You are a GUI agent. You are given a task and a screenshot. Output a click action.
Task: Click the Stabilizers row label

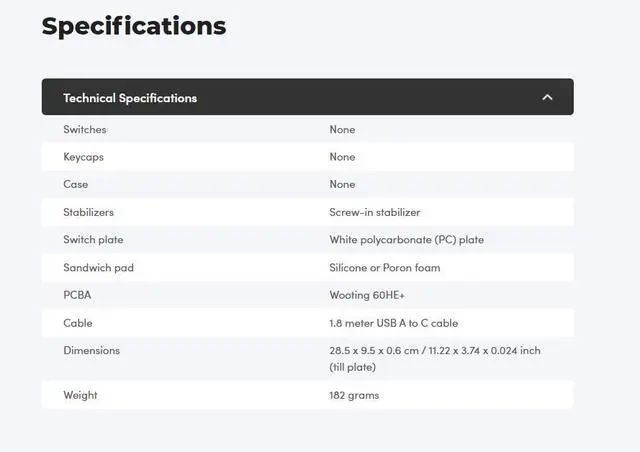point(88,212)
